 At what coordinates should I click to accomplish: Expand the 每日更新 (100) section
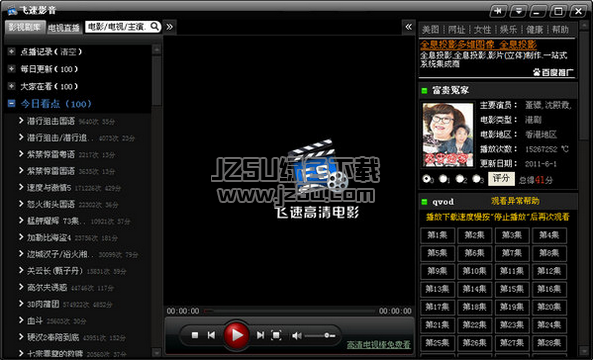11,69
